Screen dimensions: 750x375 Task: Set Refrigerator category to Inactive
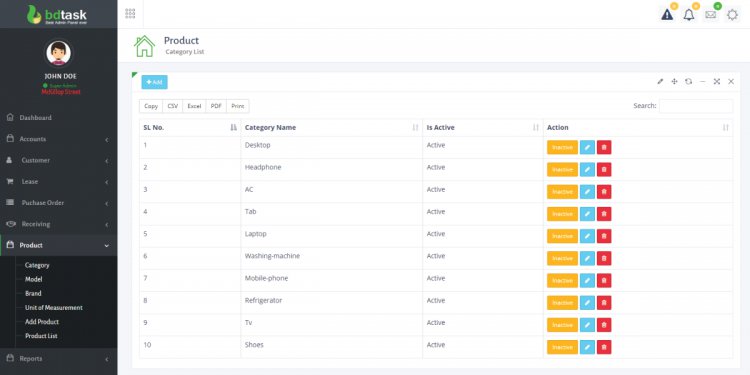click(x=562, y=303)
